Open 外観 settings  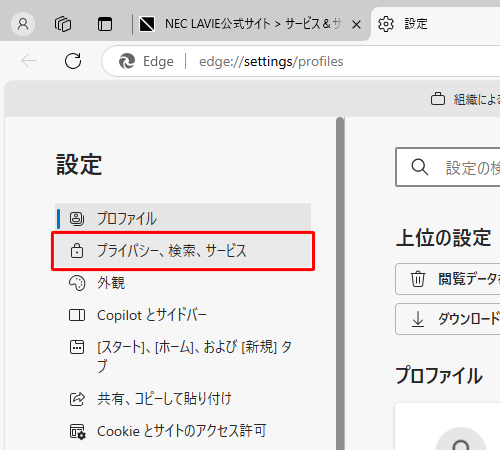(183, 283)
